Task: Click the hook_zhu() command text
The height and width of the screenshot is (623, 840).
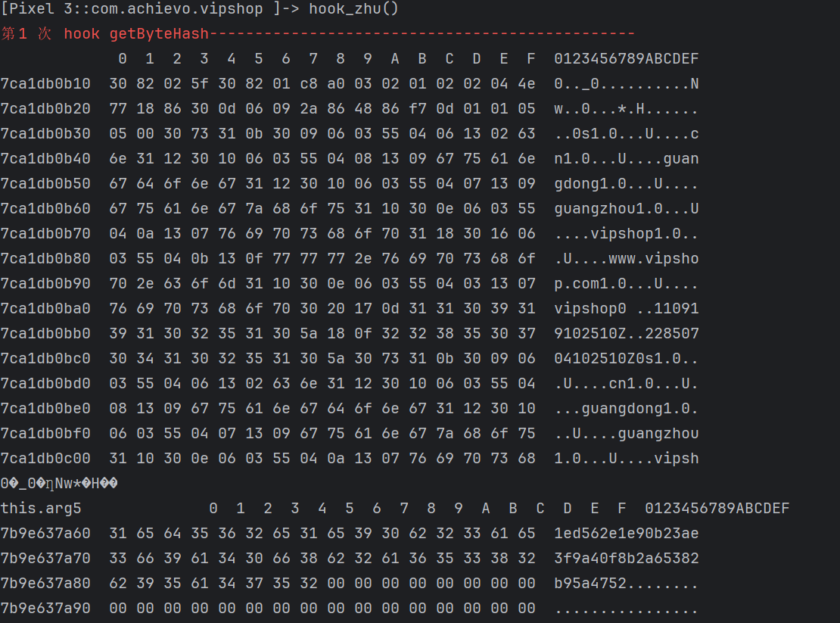Action: [x=353, y=9]
